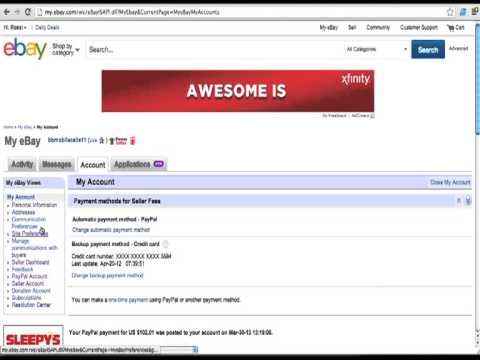
Task: Open Feedback in the sidebar
Action: pyautogui.click(x=22, y=269)
